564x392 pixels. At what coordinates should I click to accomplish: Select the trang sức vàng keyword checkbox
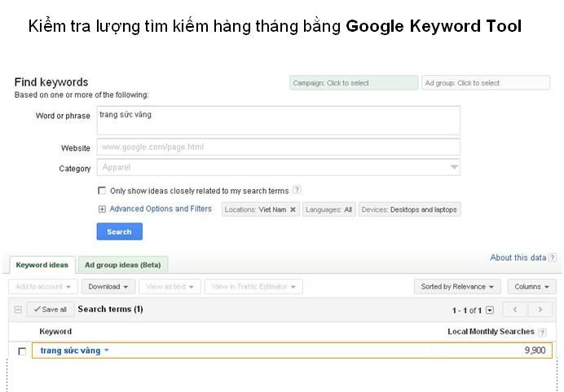click(x=22, y=351)
